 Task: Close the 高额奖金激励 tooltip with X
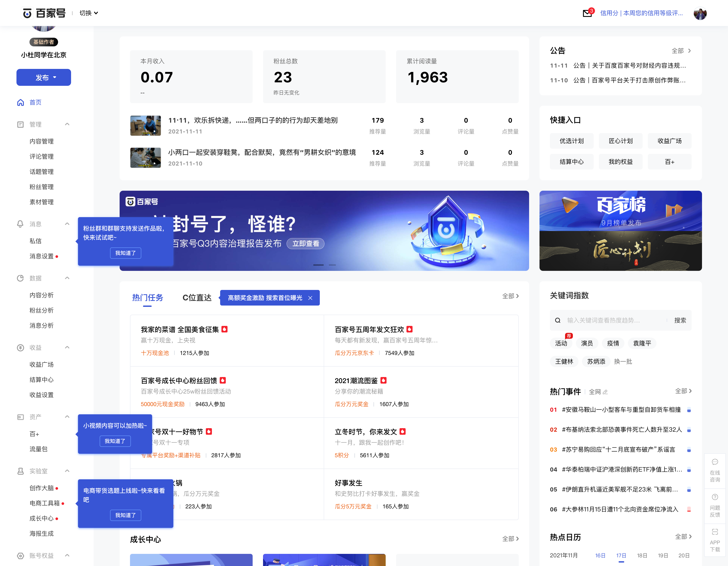click(310, 298)
